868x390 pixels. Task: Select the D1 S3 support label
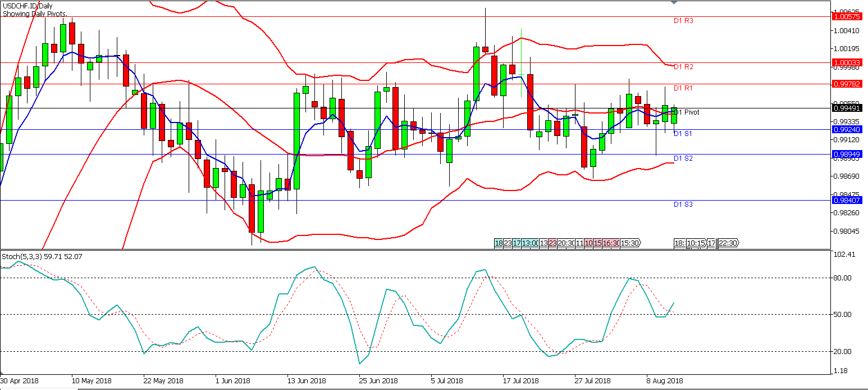tap(683, 205)
